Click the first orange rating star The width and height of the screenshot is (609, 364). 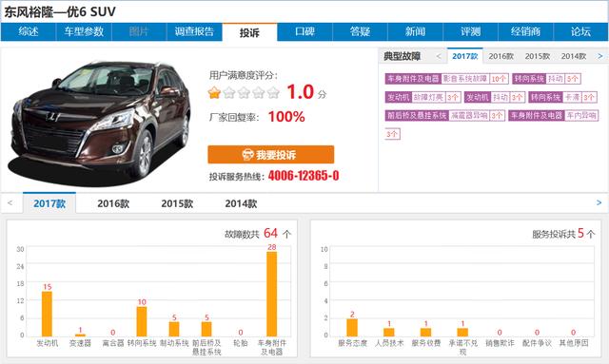click(214, 93)
